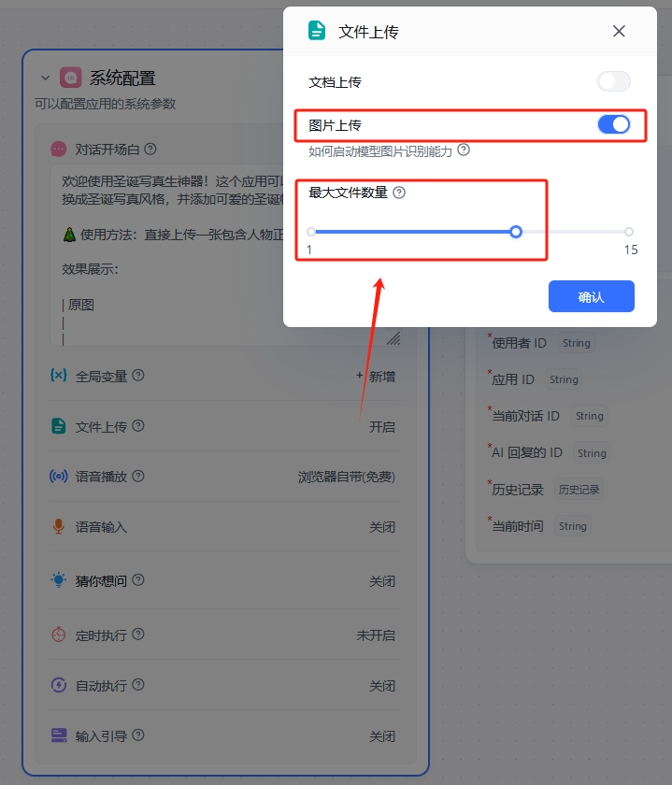672x785 pixels.
Task: Click the 语音输入 microphone icon
Action: pyautogui.click(x=59, y=527)
